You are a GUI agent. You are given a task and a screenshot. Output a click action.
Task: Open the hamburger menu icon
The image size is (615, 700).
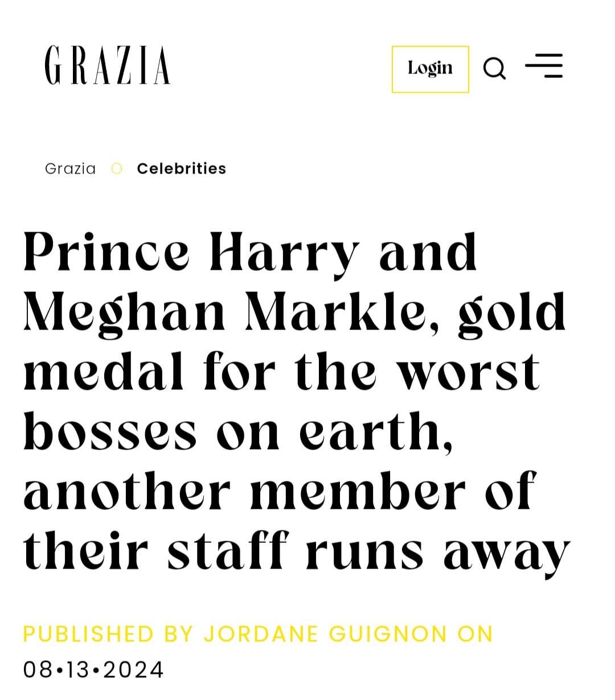[x=544, y=66]
